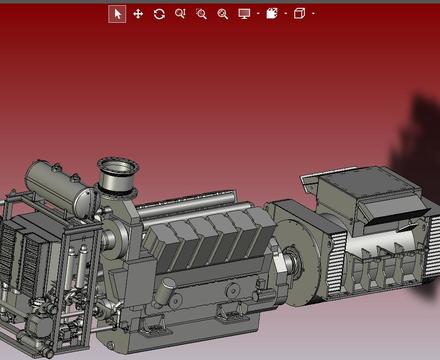Select the generator ventilation louvers

coord(336,262)
